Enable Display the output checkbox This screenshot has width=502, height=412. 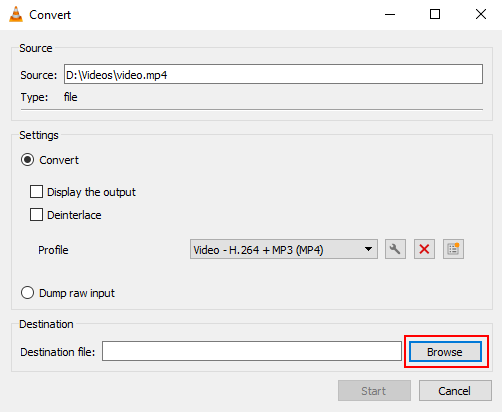point(36,192)
